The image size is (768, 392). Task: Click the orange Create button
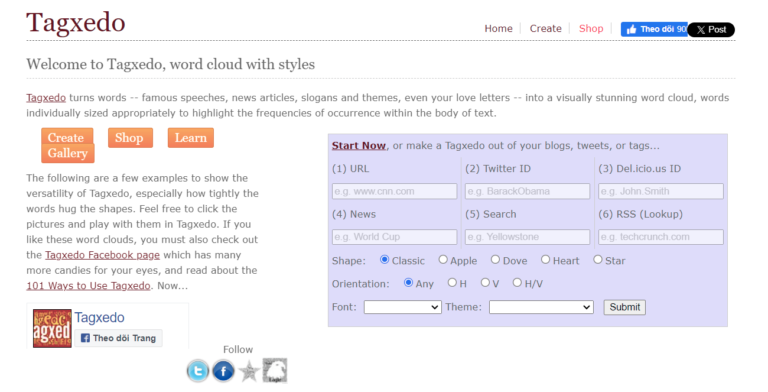(66, 137)
